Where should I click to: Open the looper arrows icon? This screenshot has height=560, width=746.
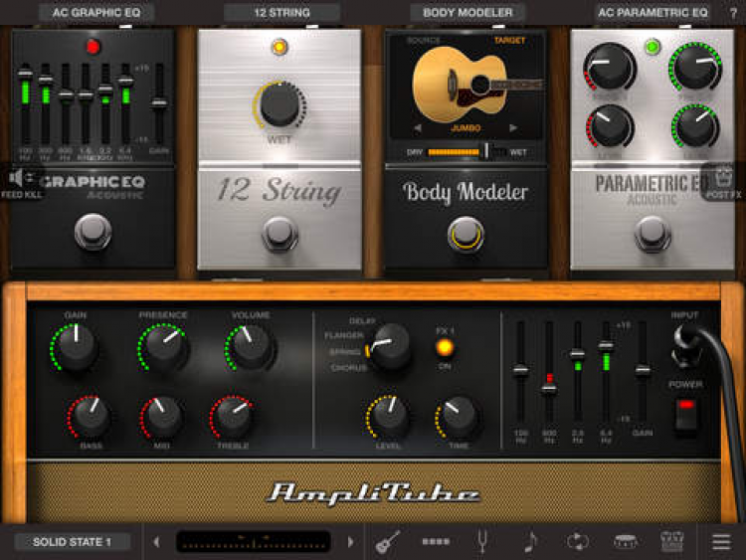tap(578, 542)
